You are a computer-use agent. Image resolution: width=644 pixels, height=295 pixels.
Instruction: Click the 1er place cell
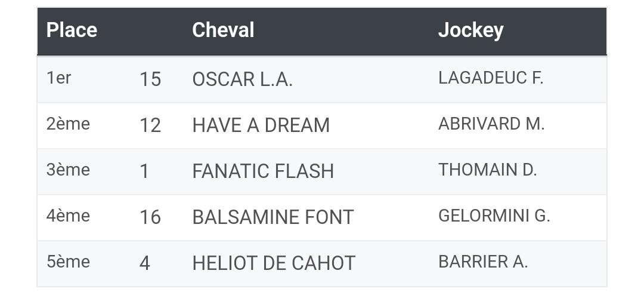click(x=58, y=78)
